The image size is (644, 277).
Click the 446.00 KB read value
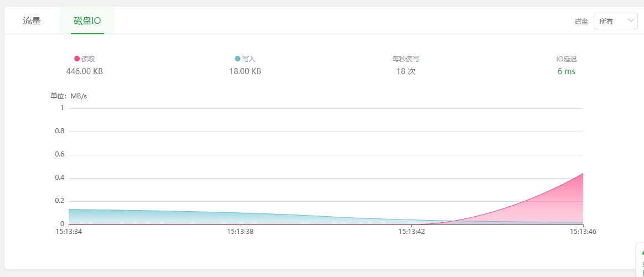click(84, 71)
